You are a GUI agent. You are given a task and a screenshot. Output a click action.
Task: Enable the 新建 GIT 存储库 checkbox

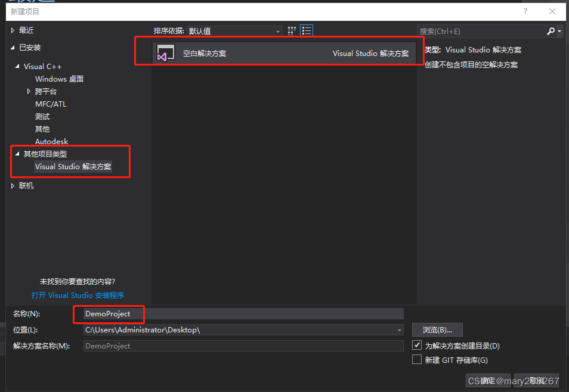point(416,360)
